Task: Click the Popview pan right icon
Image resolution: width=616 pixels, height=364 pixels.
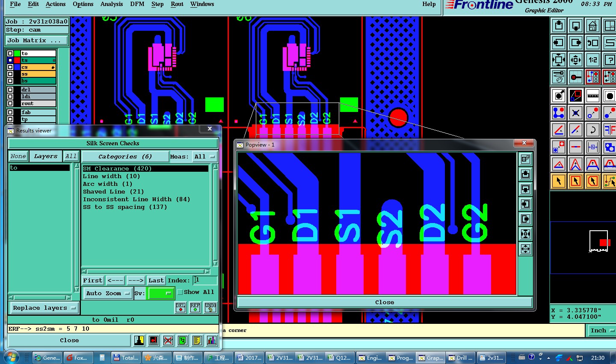Action: [526, 219]
